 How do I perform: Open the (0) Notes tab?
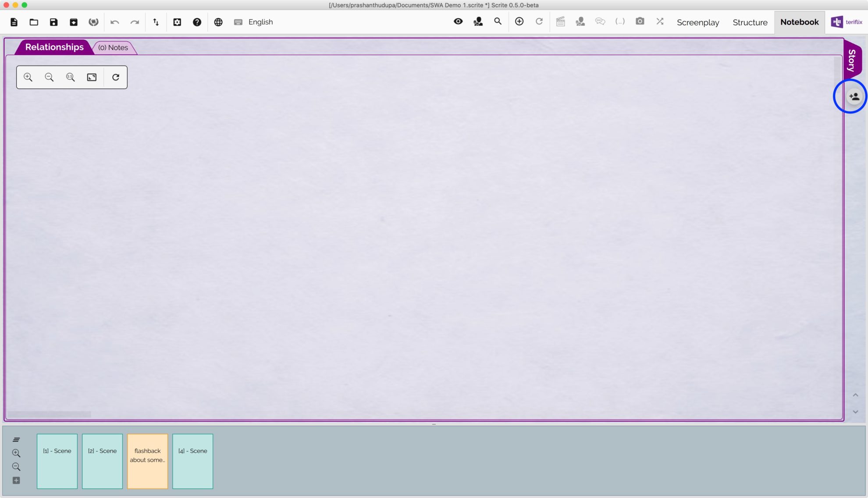click(x=113, y=47)
